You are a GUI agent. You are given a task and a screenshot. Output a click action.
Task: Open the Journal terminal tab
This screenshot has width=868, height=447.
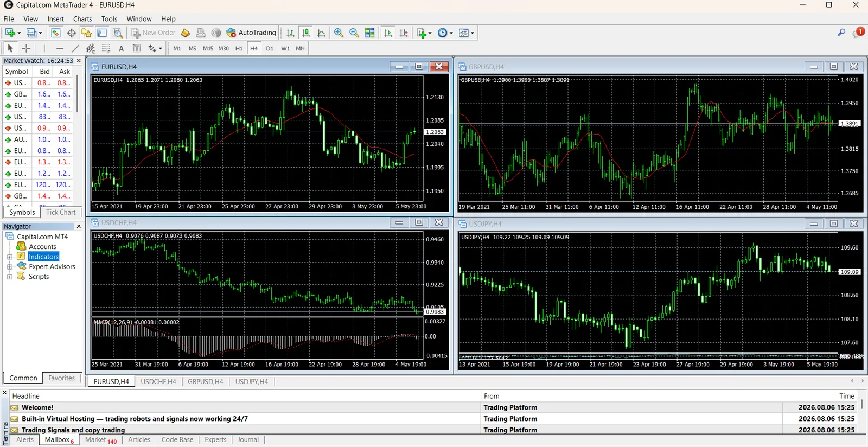click(x=248, y=440)
